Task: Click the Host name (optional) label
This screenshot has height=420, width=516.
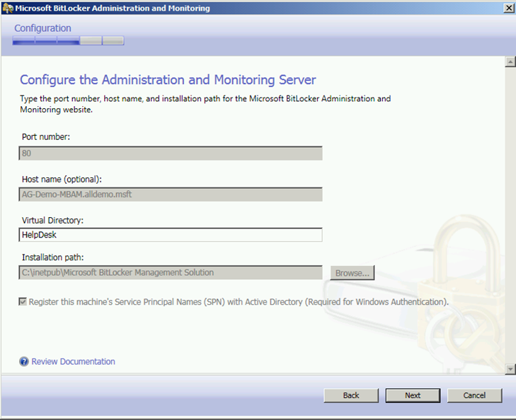Action: coord(62,180)
